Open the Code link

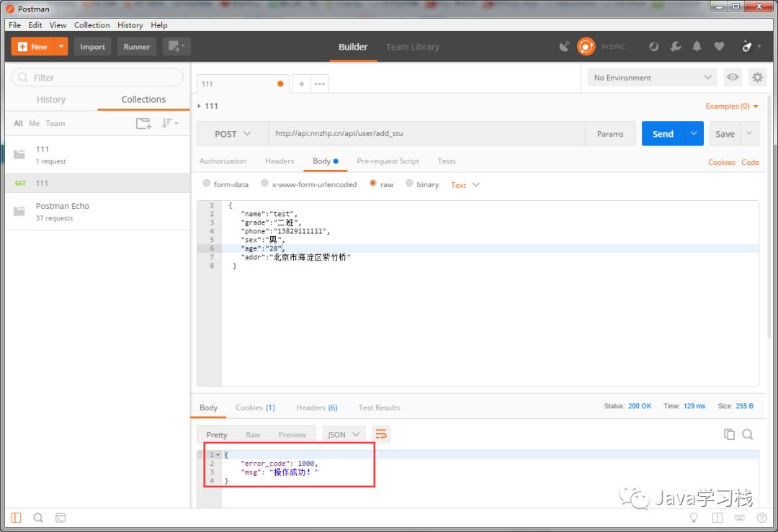tap(750, 162)
